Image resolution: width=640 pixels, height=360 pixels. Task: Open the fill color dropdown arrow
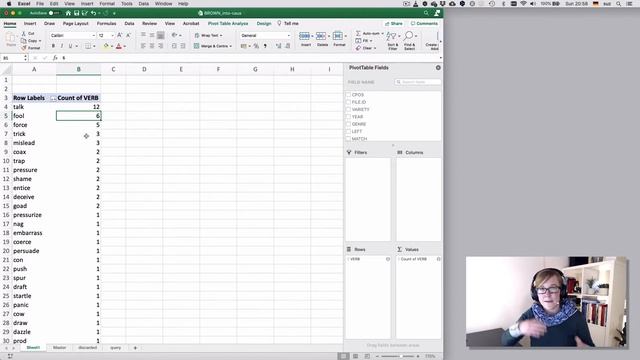click(111, 46)
